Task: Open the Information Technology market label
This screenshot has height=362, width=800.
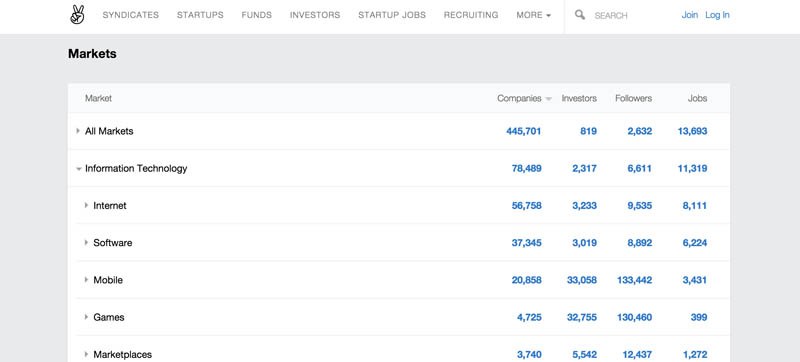Action: pos(136,168)
